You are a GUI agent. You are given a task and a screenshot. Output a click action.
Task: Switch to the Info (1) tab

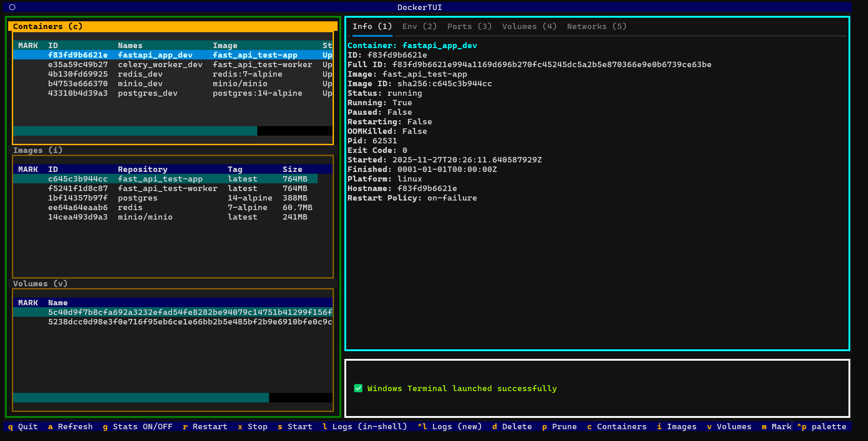click(x=372, y=26)
